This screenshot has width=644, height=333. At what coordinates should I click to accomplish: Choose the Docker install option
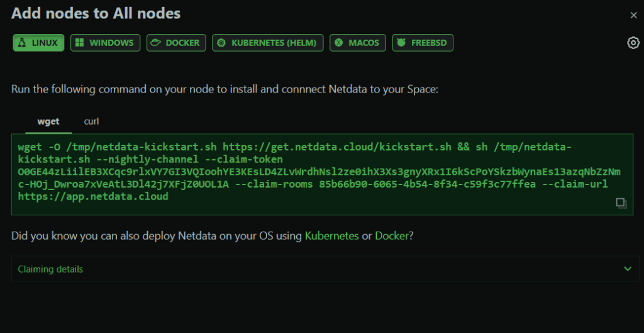point(176,43)
